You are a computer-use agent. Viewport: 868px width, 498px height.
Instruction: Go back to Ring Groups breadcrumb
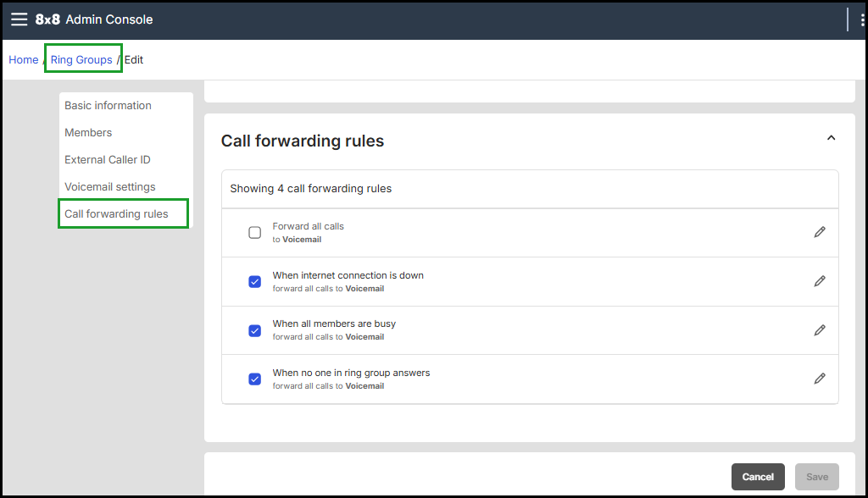(81, 60)
